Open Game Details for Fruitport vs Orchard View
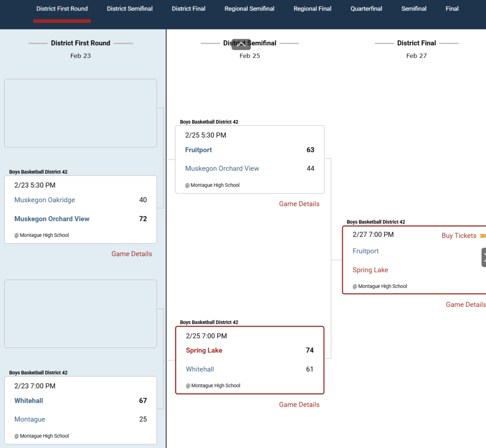Image resolution: width=486 pixels, height=448 pixels. [x=299, y=204]
